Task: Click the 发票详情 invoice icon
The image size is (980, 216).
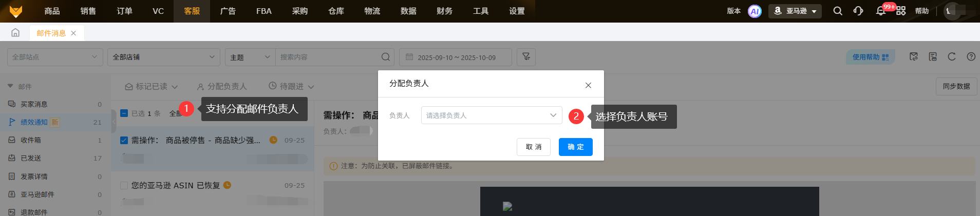Action: point(12,176)
